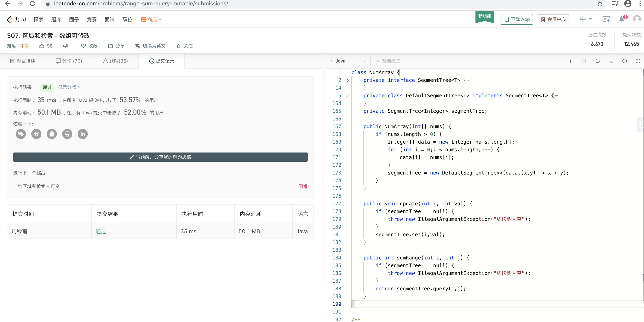The image size is (644, 322).
Task: Click the 下载 App button
Action: 516,19
